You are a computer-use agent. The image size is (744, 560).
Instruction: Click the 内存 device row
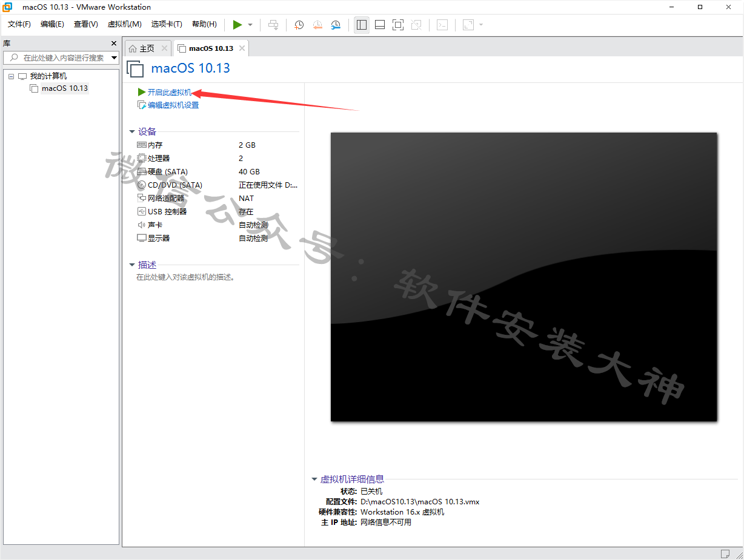coord(218,145)
